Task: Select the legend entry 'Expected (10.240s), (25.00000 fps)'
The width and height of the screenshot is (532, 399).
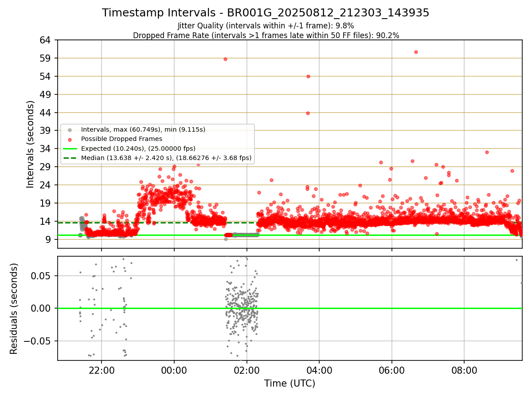Action: 138,148
